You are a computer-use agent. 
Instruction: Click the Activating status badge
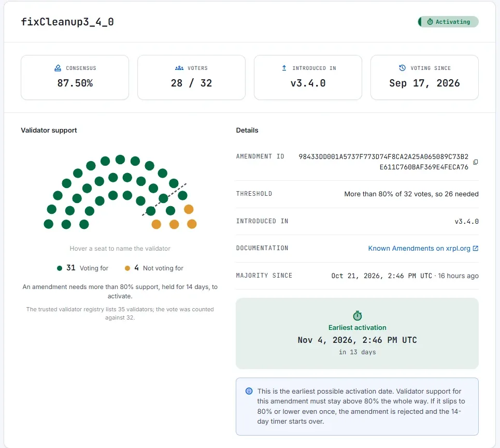(x=448, y=22)
